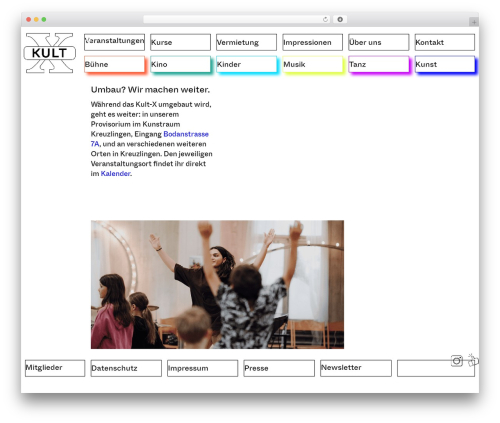Open a new tab with plus button
Image resolution: width=500 pixels, height=423 pixels.
click(x=474, y=22)
